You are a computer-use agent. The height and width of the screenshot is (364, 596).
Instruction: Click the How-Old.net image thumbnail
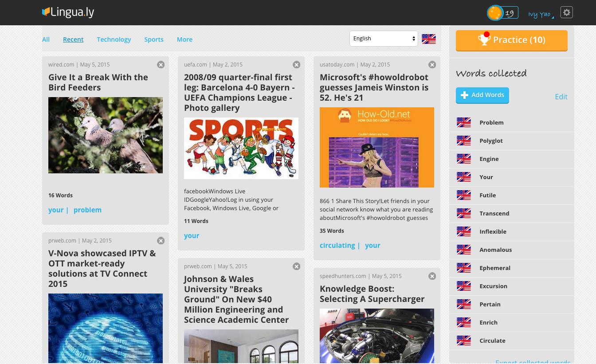coord(377,147)
